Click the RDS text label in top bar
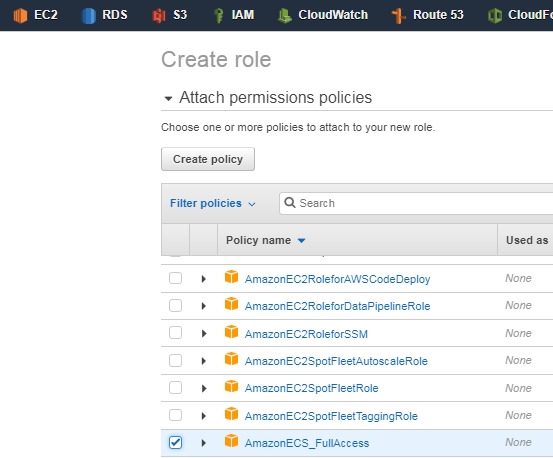The width and height of the screenshot is (553, 458). tap(115, 15)
